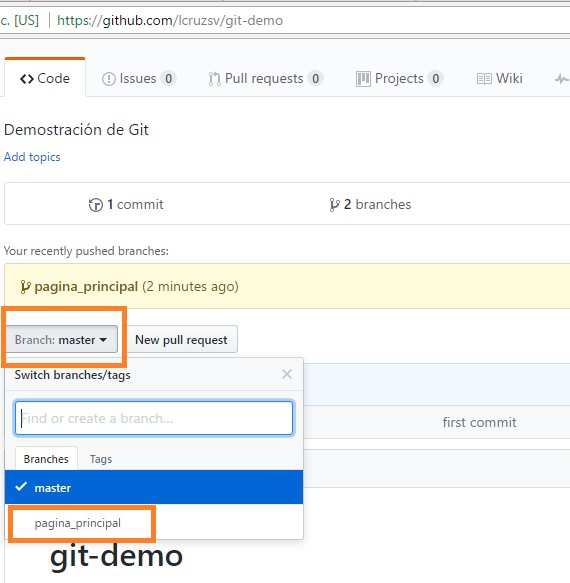
Task: Click the branches fork icon beside 2 branches
Action: coord(334,205)
